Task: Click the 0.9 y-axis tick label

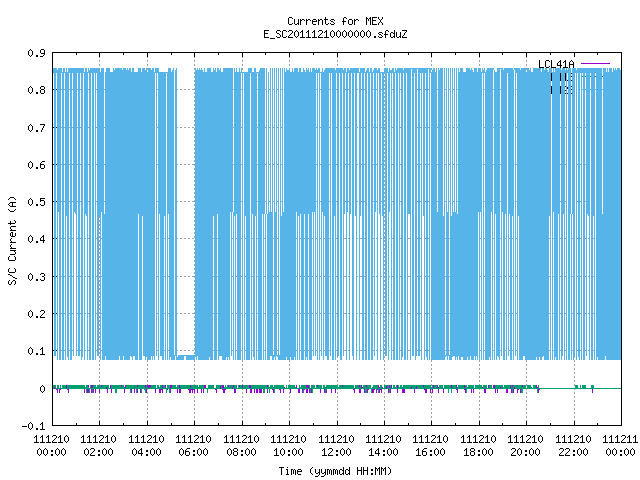Action: (36, 53)
